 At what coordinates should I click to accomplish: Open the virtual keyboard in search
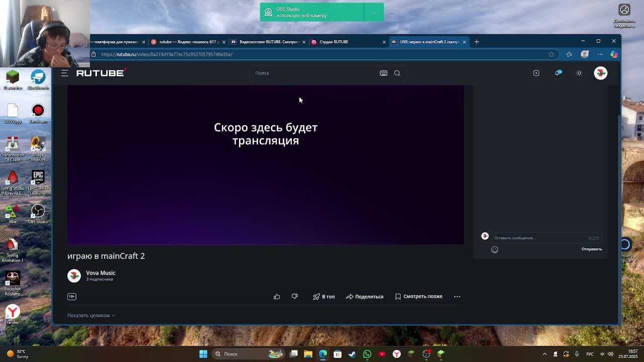(383, 73)
